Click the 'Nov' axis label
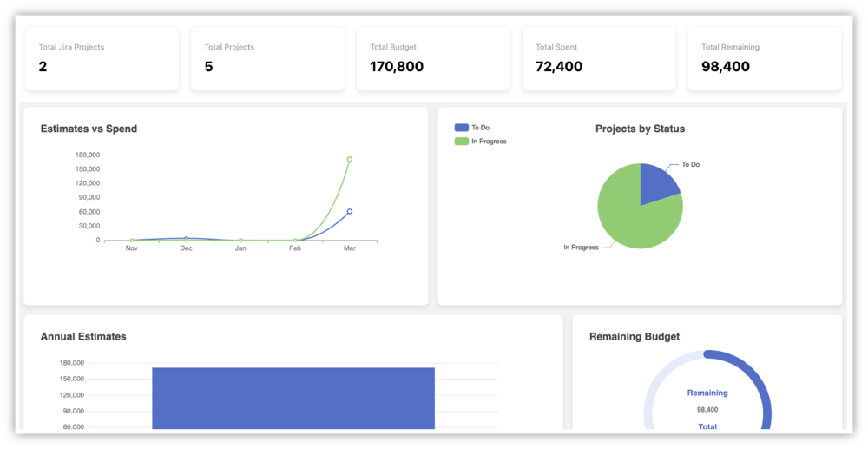 point(131,248)
